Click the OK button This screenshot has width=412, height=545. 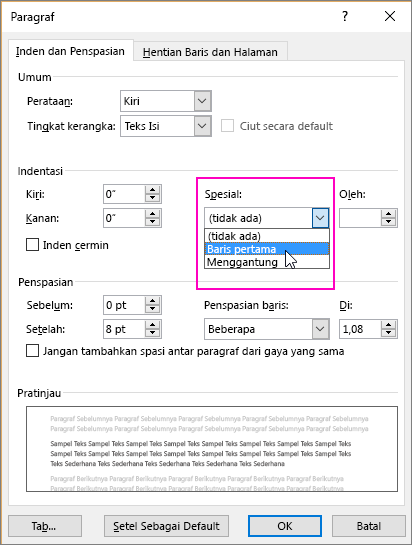(x=285, y=526)
